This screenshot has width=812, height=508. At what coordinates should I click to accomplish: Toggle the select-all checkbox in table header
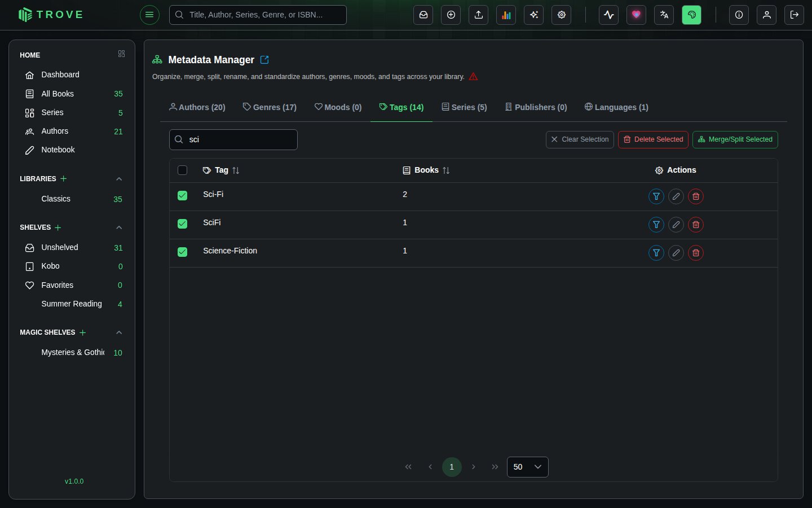point(182,170)
